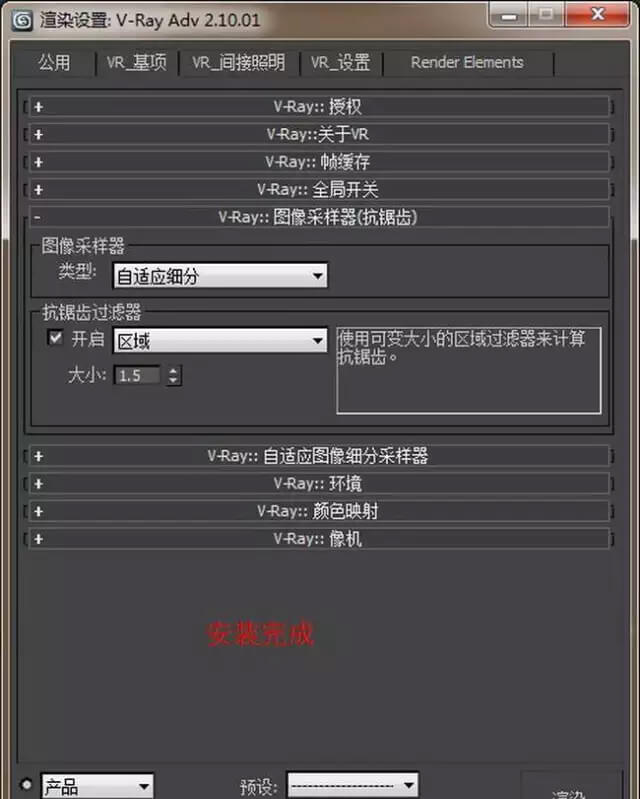This screenshot has width=640, height=799.
Task: Select the radio button beside 产品
Action: (26, 784)
